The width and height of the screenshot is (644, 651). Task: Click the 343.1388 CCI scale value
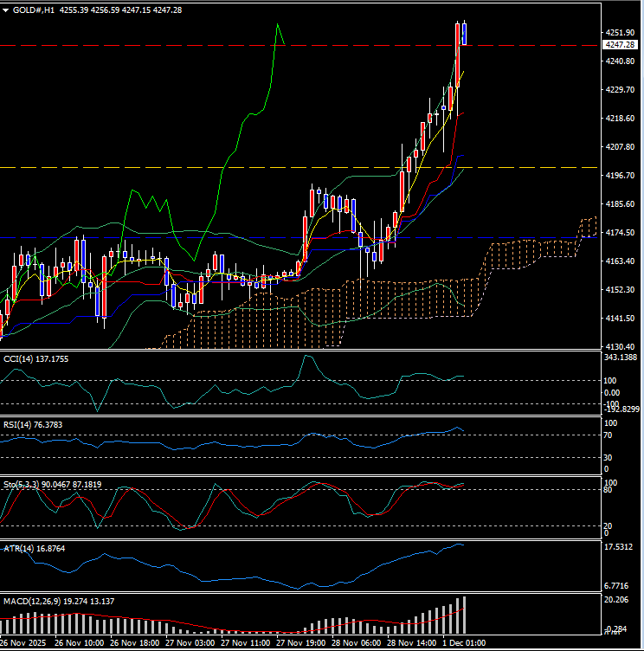(x=623, y=358)
